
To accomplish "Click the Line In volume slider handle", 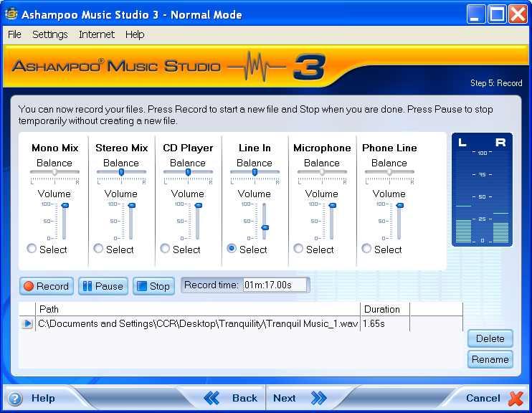I will (265, 227).
